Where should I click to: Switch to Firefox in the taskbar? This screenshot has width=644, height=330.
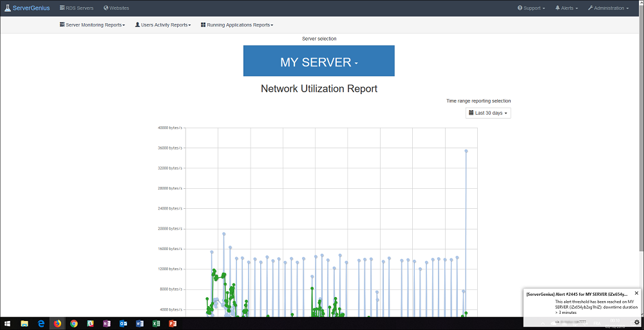coord(57,323)
